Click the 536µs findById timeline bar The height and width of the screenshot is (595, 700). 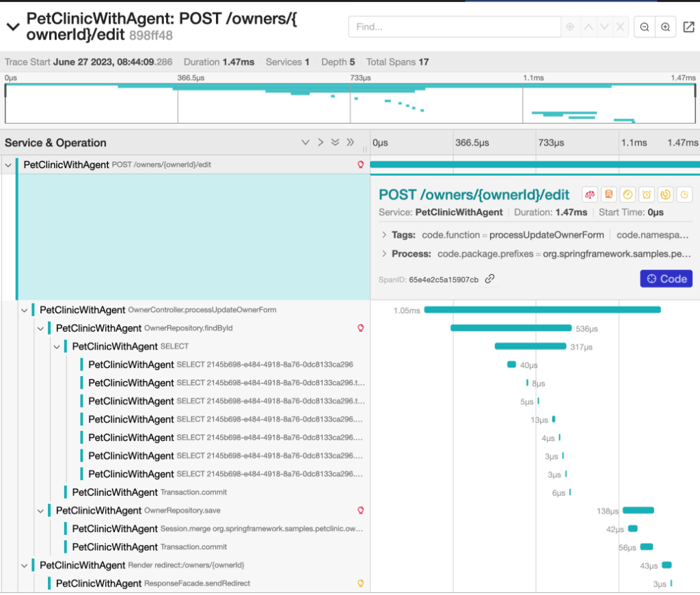[x=511, y=328]
